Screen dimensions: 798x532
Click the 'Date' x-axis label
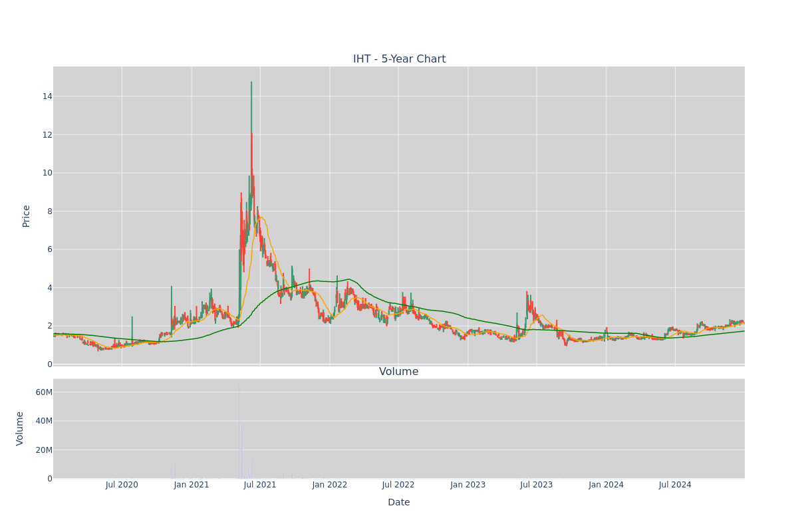pyautogui.click(x=399, y=503)
